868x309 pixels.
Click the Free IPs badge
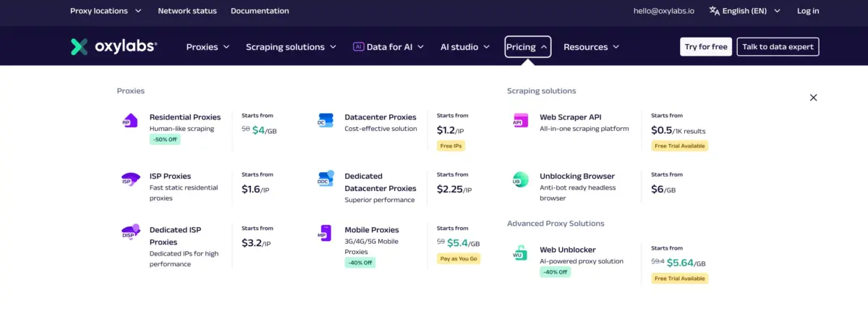pyautogui.click(x=451, y=145)
